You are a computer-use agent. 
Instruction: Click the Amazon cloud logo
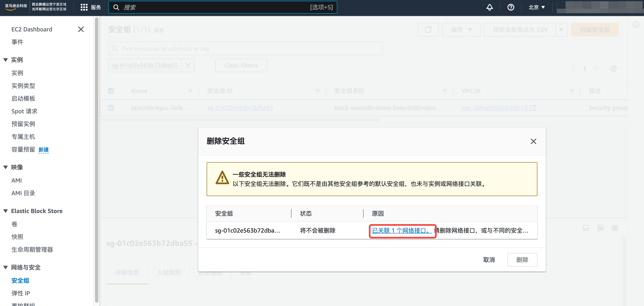click(x=16, y=7)
